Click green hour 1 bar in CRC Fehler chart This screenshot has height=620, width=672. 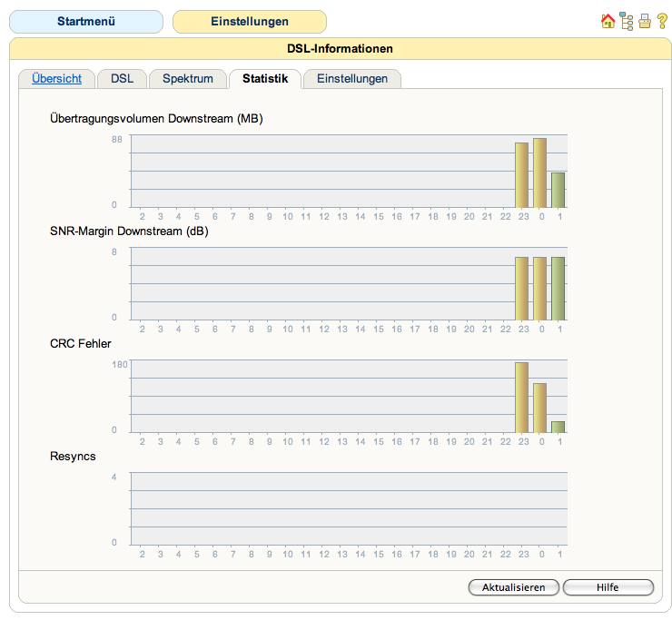(558, 428)
